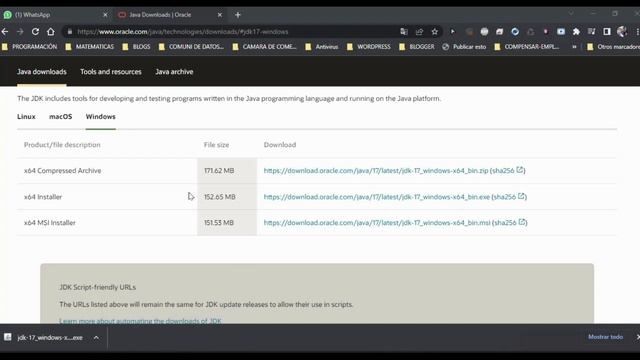Open the WORDPRESS bookmarks folder

369,47
